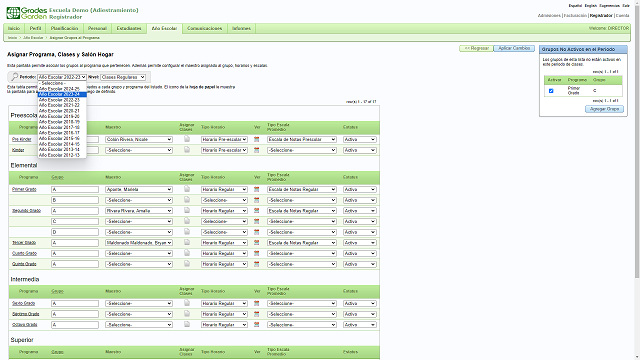
Task: Open assign classes sheet for Séptimo Grado
Action: coord(187,313)
